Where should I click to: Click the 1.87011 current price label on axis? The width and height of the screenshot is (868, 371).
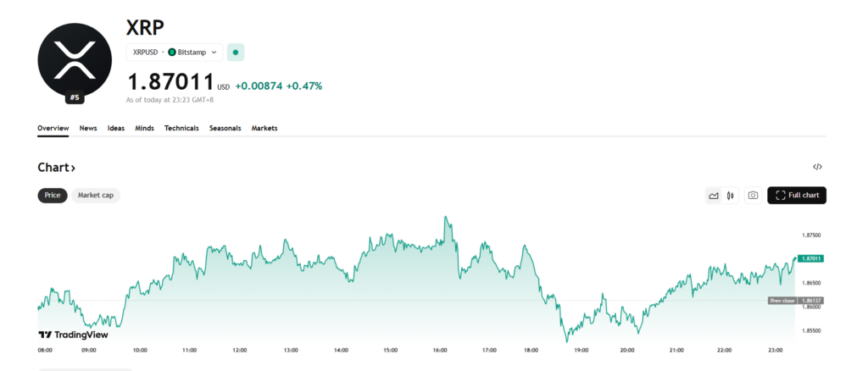point(811,258)
